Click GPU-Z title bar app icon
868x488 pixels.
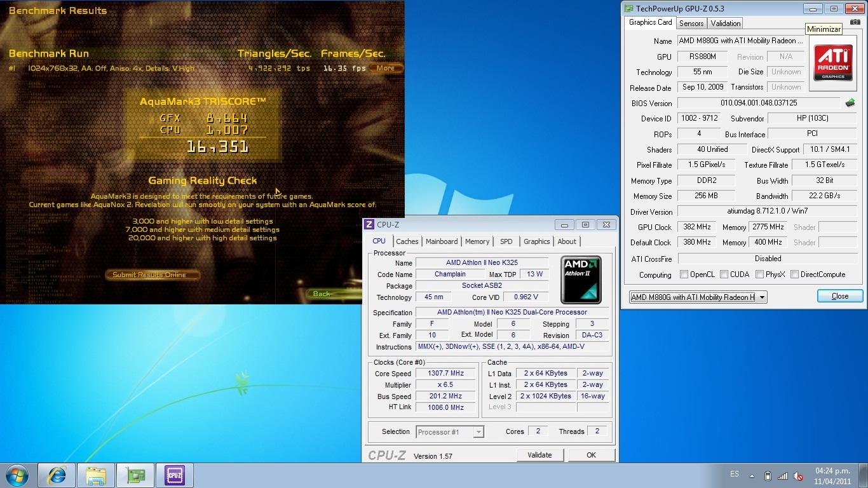tap(628, 9)
